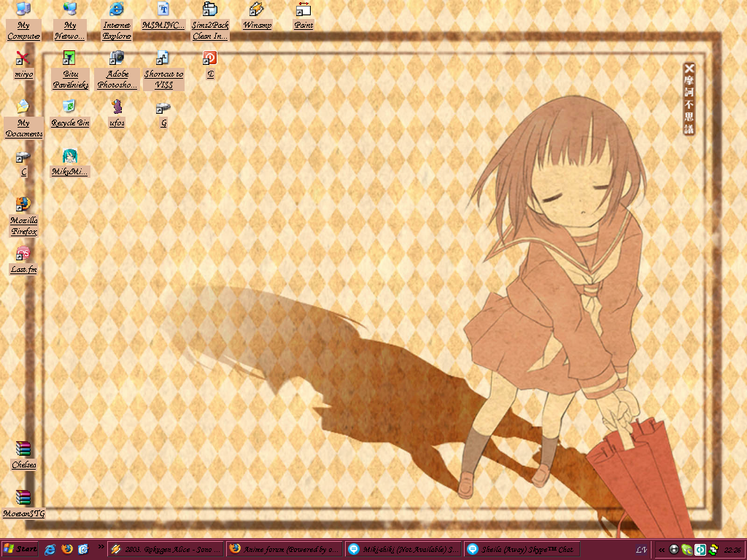Launch Firefox from Quick Launch
The image size is (747, 560).
point(66,549)
